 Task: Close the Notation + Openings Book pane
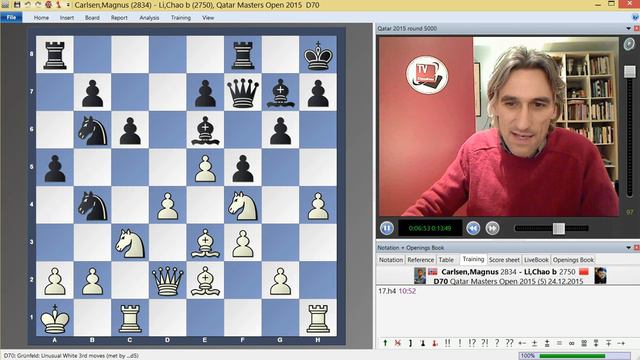(x=636, y=247)
